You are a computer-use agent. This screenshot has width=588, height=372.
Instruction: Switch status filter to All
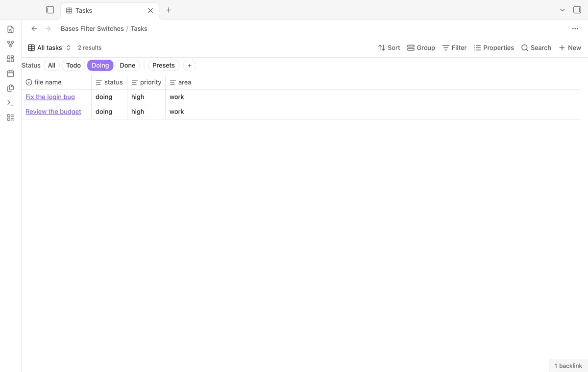click(51, 65)
